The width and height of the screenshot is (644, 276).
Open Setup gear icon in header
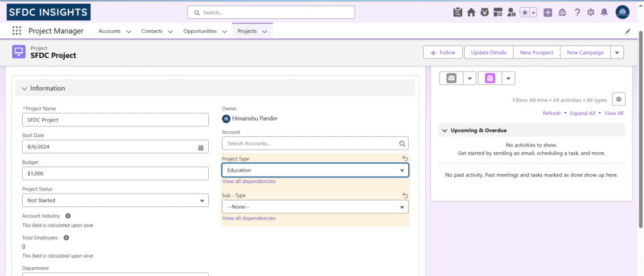click(591, 13)
